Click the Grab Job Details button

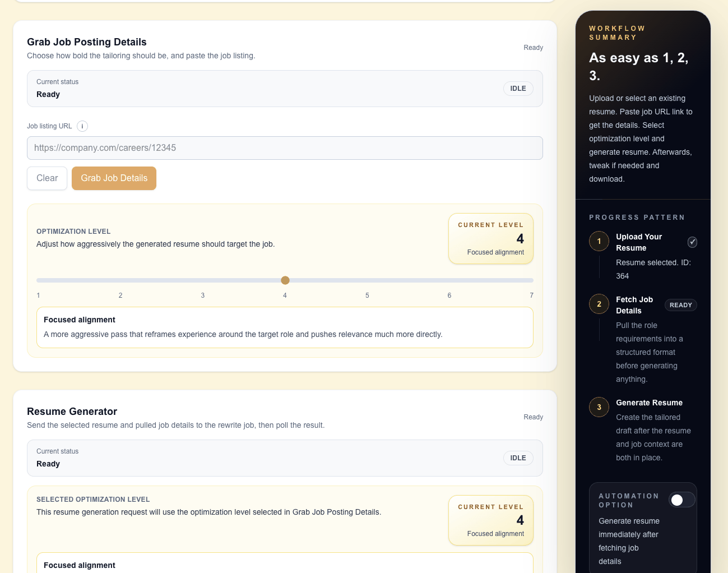click(114, 178)
